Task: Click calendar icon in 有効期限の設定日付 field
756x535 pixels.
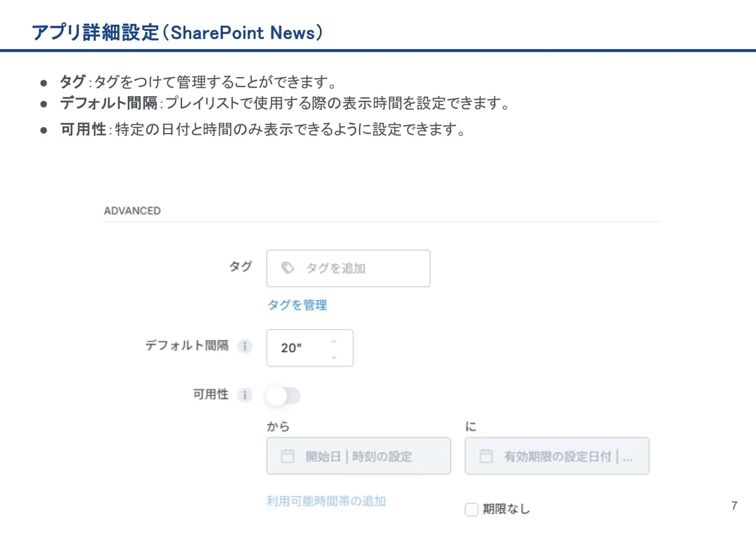Action: point(486,456)
